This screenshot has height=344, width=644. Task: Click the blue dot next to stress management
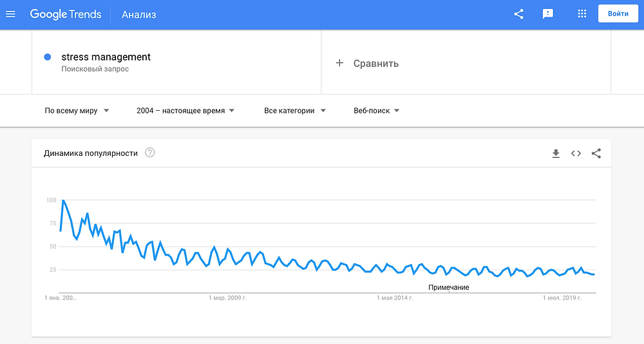click(48, 57)
